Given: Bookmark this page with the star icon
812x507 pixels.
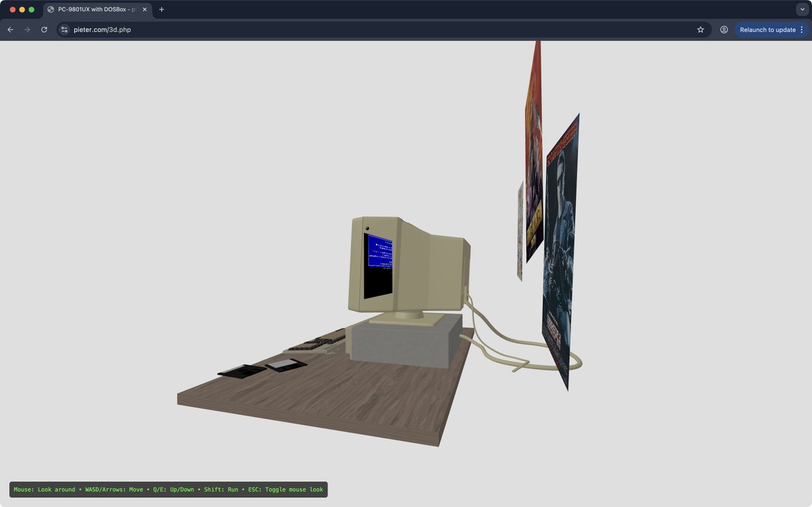Looking at the screenshot, I should pyautogui.click(x=700, y=30).
